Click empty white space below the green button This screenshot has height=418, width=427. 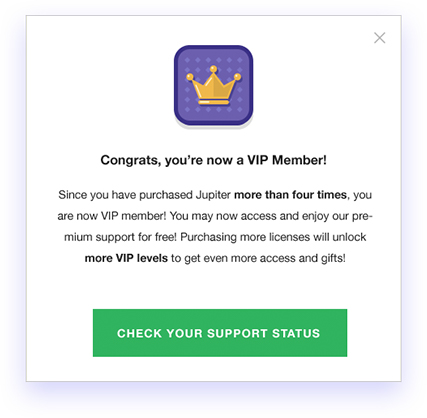213,369
